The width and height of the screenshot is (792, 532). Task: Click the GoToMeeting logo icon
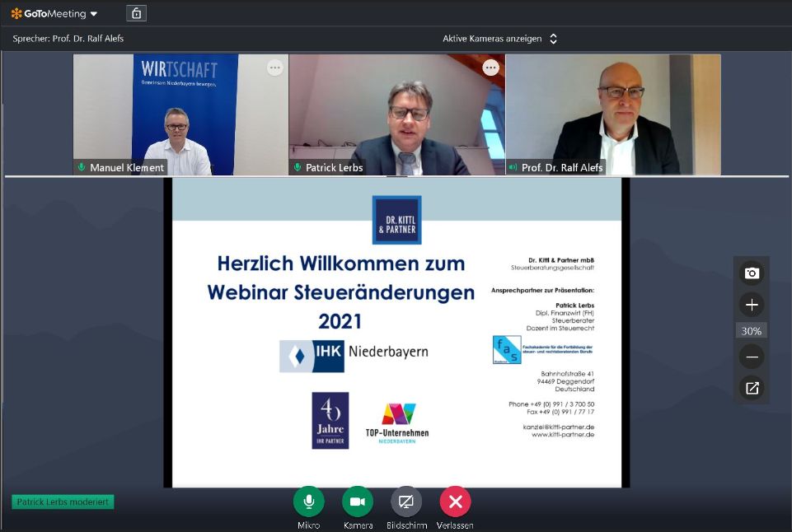tap(16, 14)
